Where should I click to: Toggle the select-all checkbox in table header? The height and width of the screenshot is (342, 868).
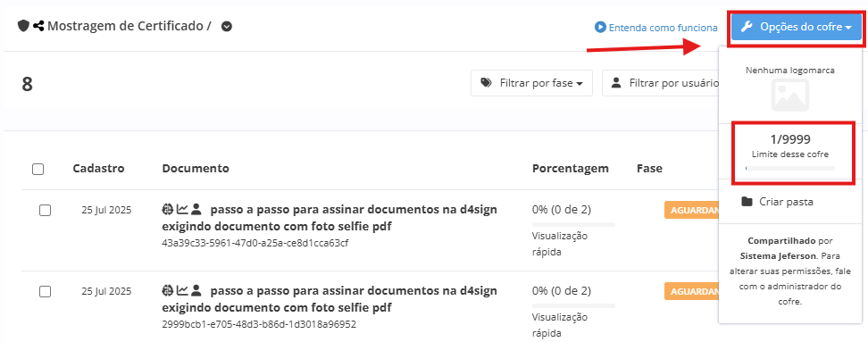click(38, 170)
